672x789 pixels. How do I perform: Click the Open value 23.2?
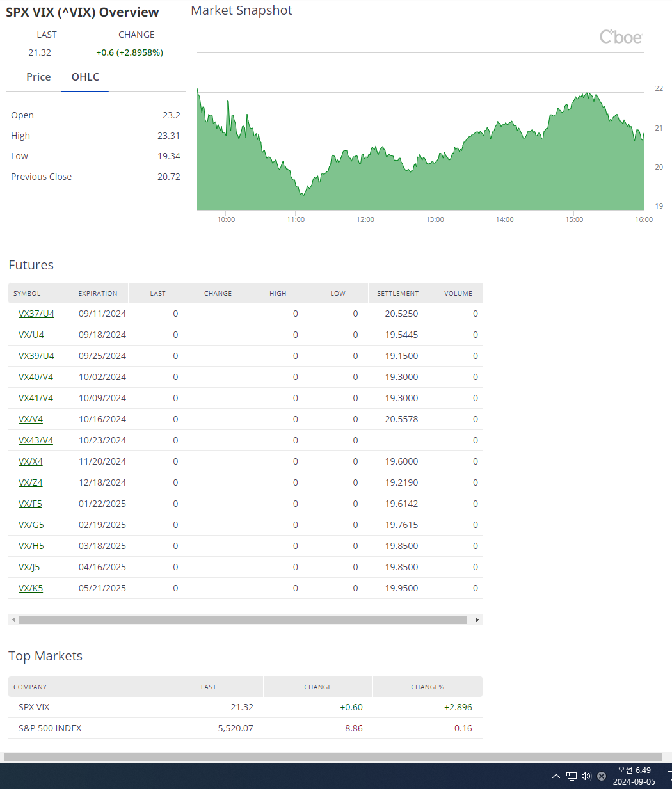(172, 115)
